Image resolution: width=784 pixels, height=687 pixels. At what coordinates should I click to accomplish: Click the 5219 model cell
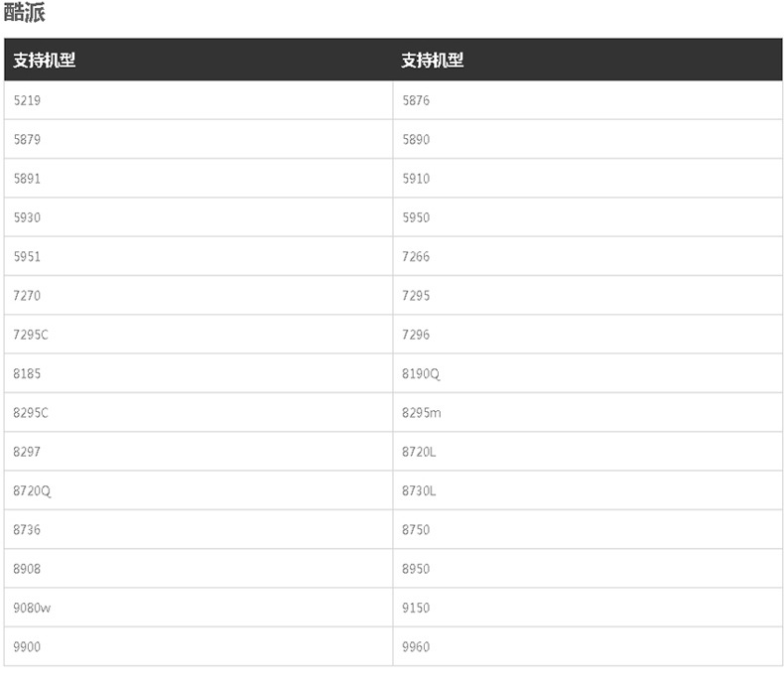pos(28,100)
